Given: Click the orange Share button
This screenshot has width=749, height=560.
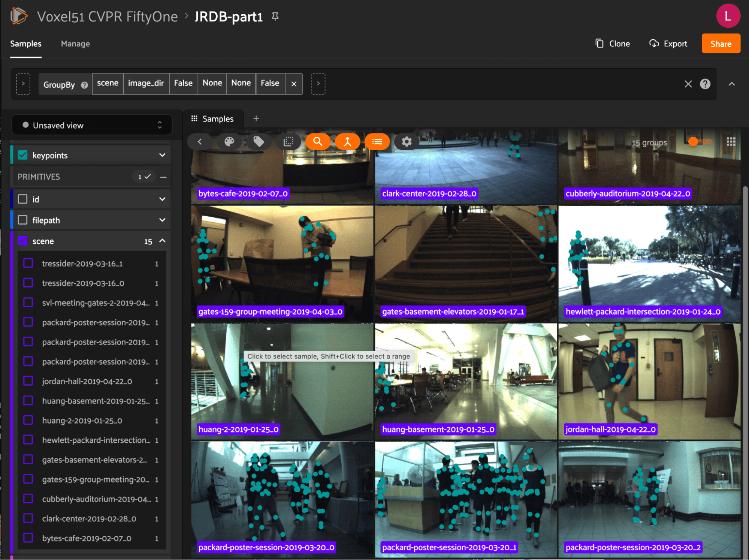Looking at the screenshot, I should tap(721, 44).
